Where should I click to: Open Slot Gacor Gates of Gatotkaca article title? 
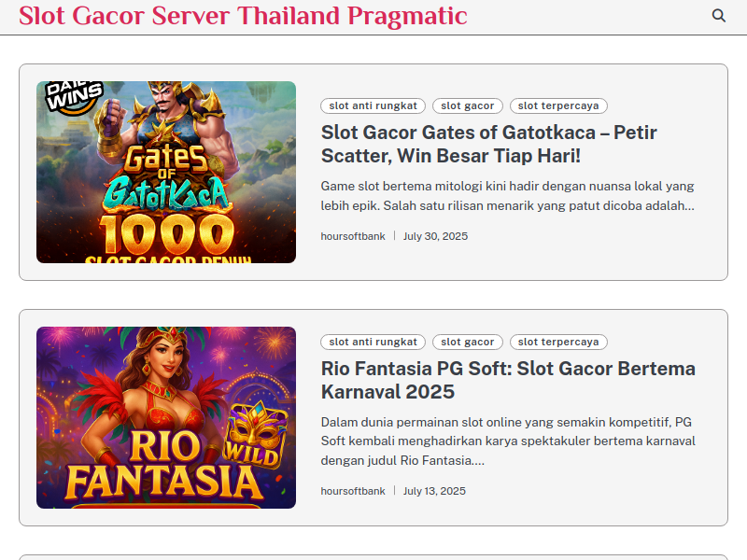click(x=488, y=144)
